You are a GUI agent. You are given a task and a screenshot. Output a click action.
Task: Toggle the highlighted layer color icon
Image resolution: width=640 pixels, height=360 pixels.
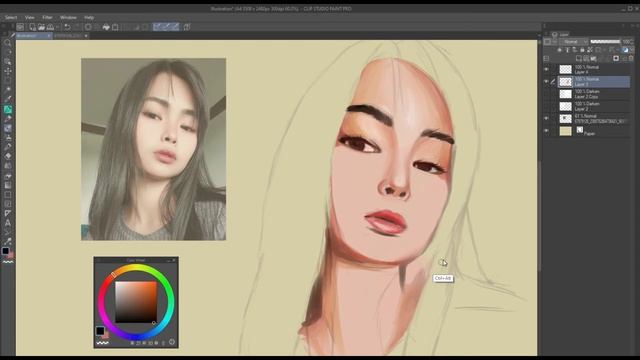pos(625,50)
